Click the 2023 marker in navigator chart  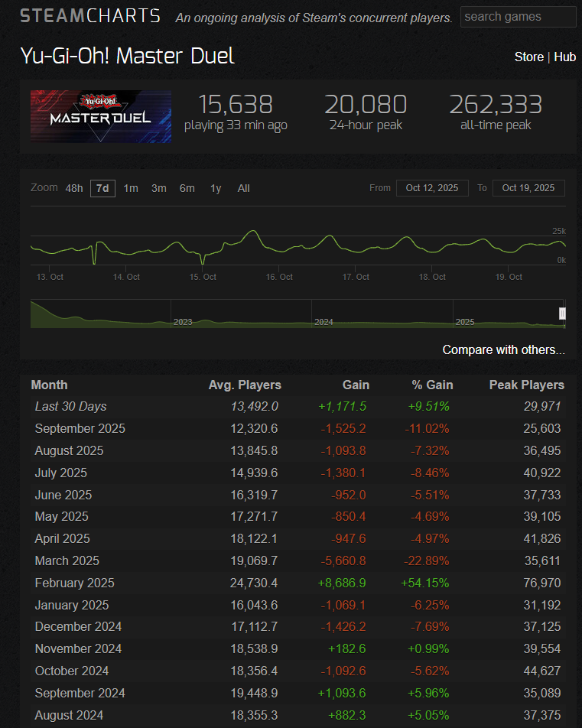pos(183,322)
